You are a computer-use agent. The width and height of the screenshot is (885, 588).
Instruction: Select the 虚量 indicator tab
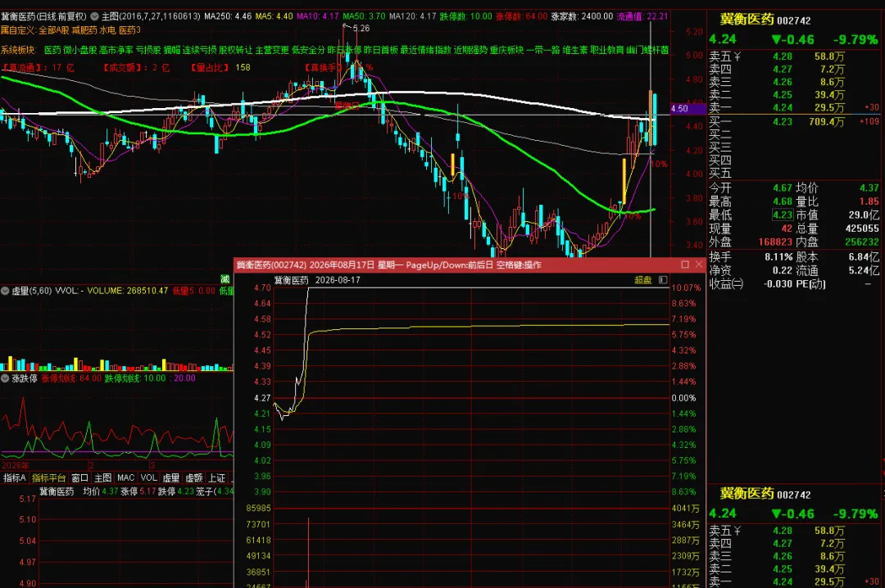(171, 478)
